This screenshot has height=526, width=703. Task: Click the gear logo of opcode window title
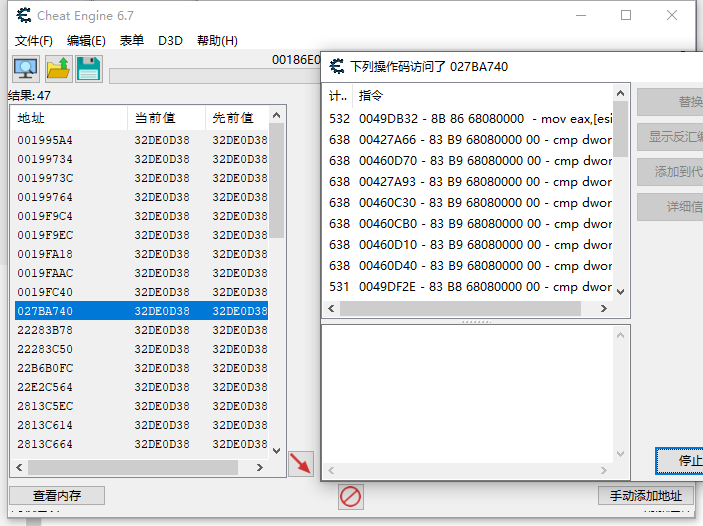pyautogui.click(x=337, y=66)
